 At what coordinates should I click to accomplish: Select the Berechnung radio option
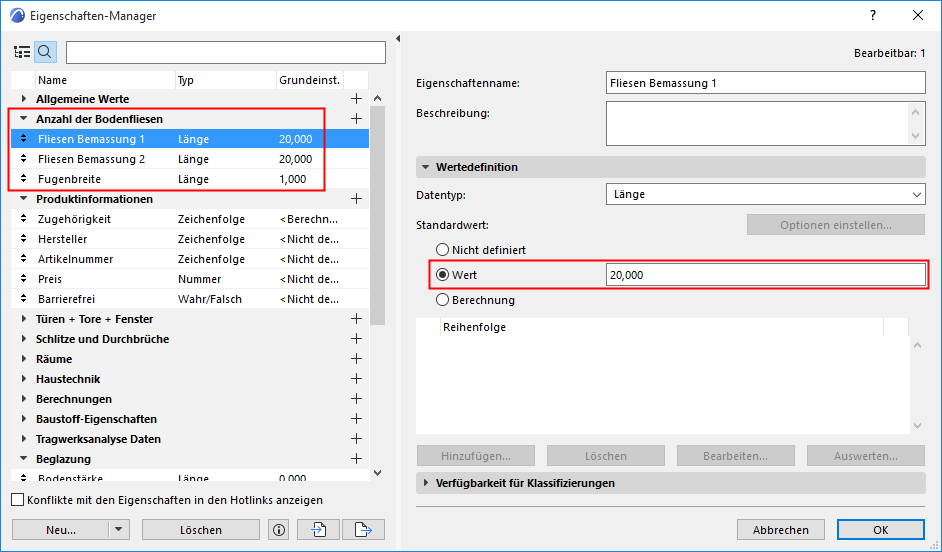click(443, 300)
